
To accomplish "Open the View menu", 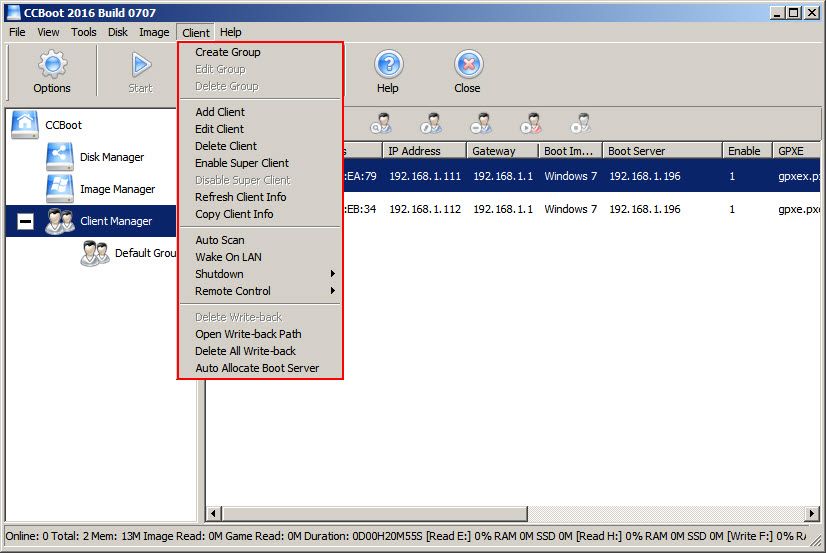I will (48, 32).
